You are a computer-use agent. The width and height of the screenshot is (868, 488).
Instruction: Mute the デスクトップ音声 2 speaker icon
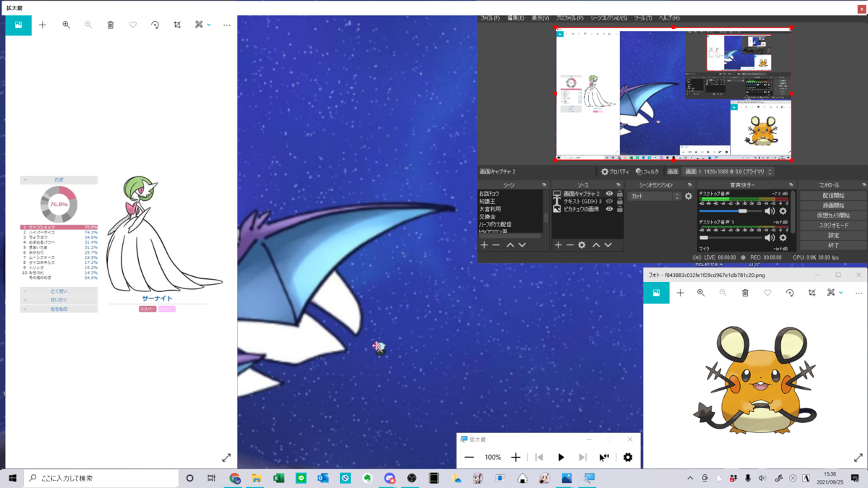tap(770, 237)
